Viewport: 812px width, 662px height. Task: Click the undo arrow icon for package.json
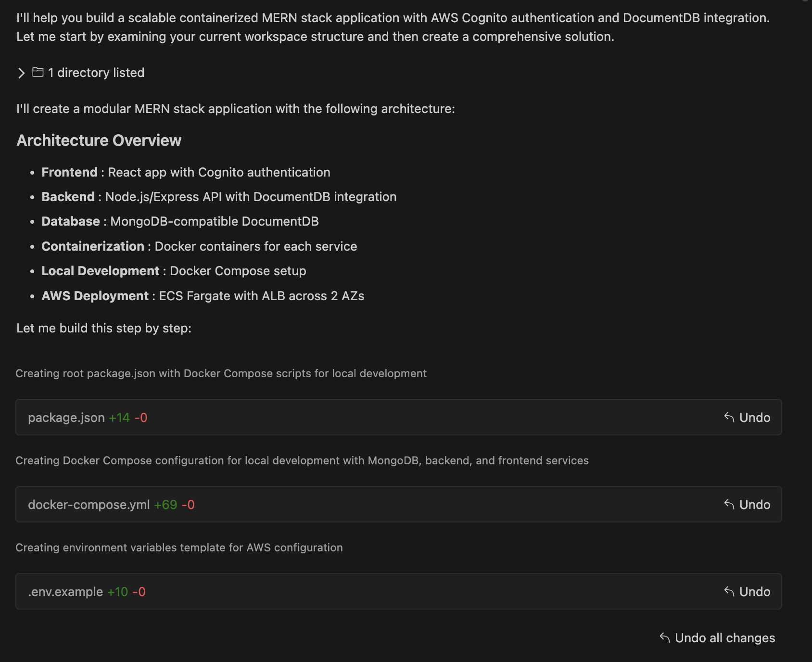pyautogui.click(x=729, y=417)
